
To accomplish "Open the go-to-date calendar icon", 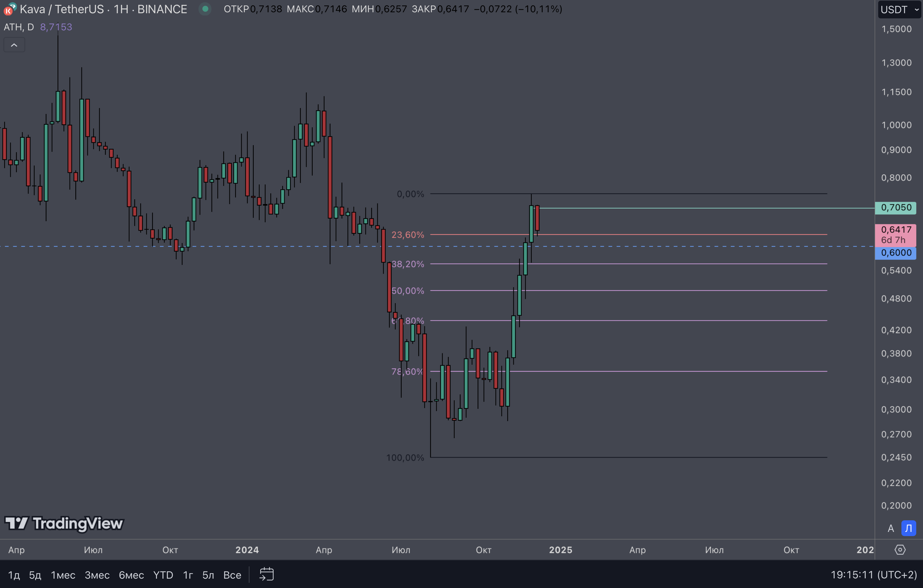I will [x=267, y=574].
